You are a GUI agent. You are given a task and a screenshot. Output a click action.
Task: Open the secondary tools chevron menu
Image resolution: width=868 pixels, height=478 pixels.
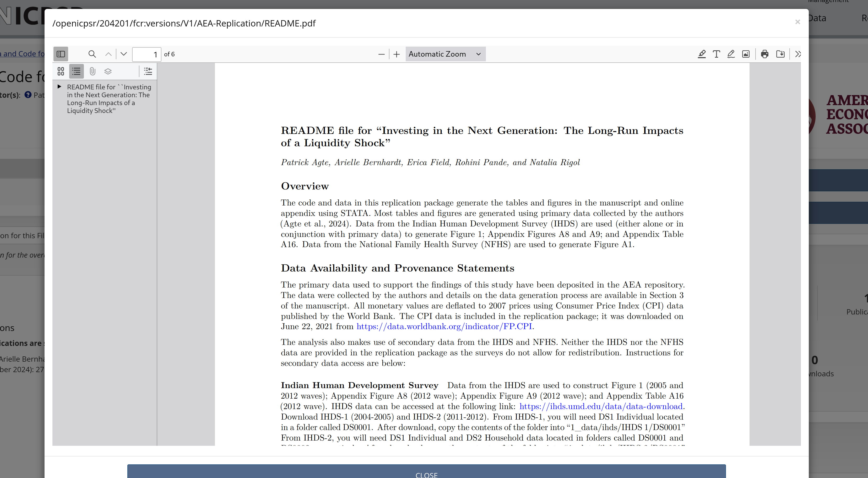(x=798, y=54)
